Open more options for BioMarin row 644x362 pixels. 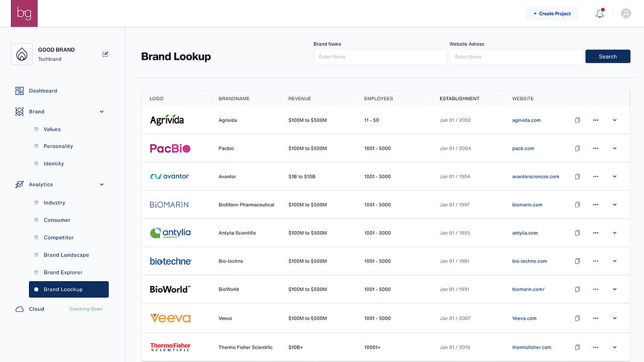point(596,205)
